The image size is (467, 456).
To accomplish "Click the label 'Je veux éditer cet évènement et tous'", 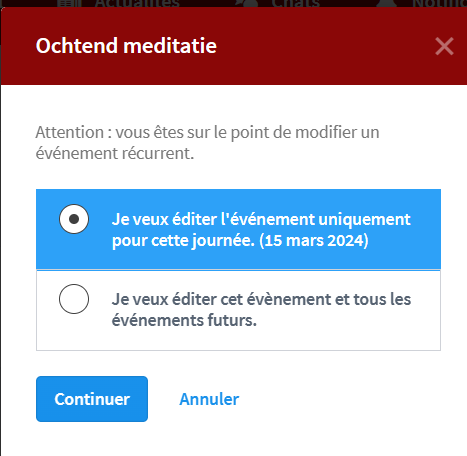I will (x=261, y=299).
